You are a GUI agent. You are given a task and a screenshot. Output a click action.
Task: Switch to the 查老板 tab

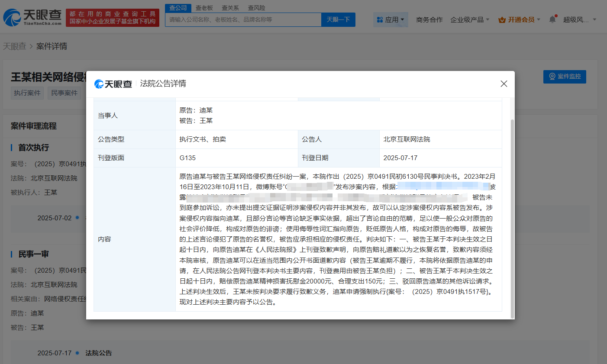pyautogui.click(x=204, y=8)
